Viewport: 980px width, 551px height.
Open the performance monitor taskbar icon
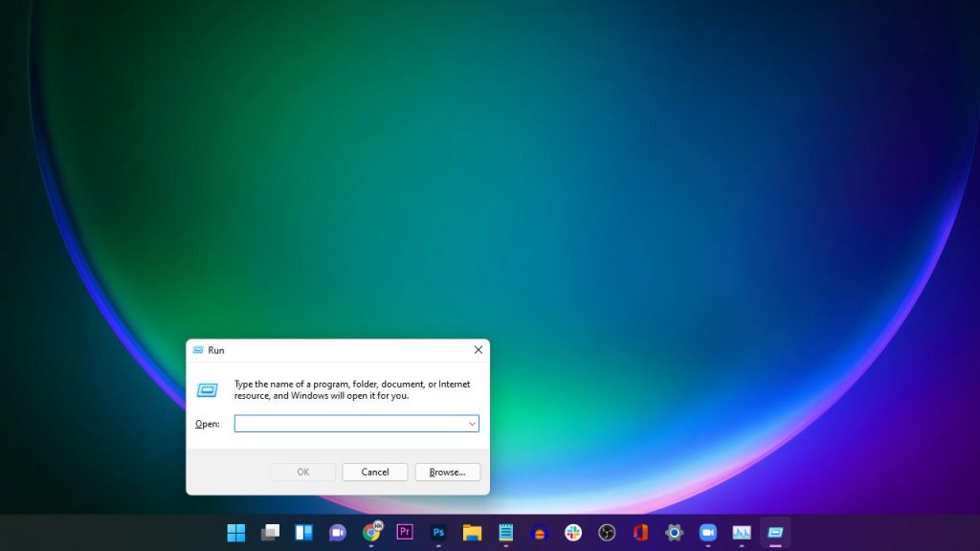pyautogui.click(x=742, y=533)
